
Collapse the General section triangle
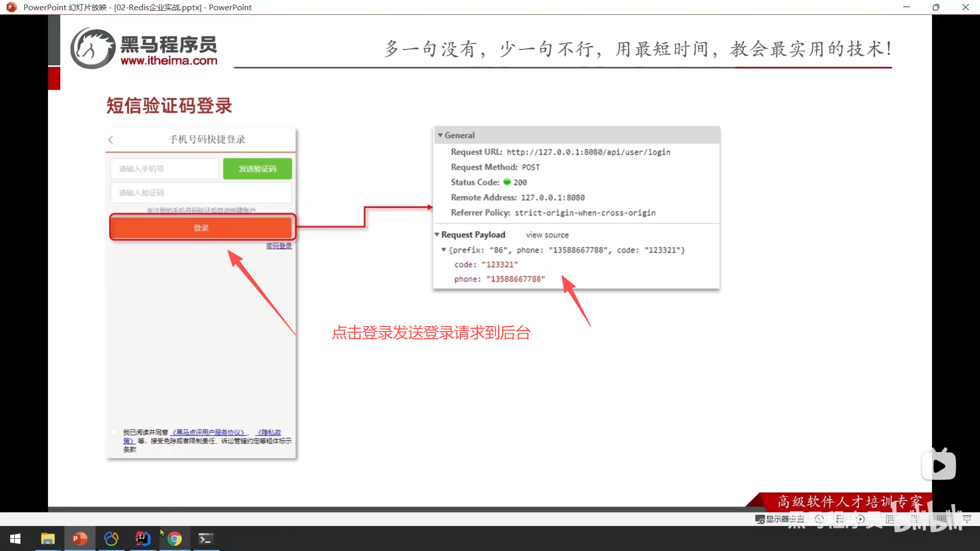point(440,135)
